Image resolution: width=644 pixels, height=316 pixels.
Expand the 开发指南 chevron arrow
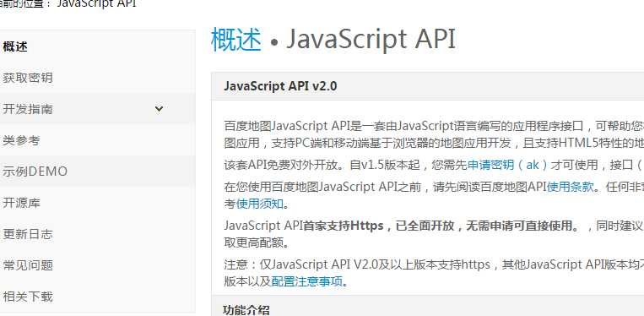pyautogui.click(x=159, y=109)
